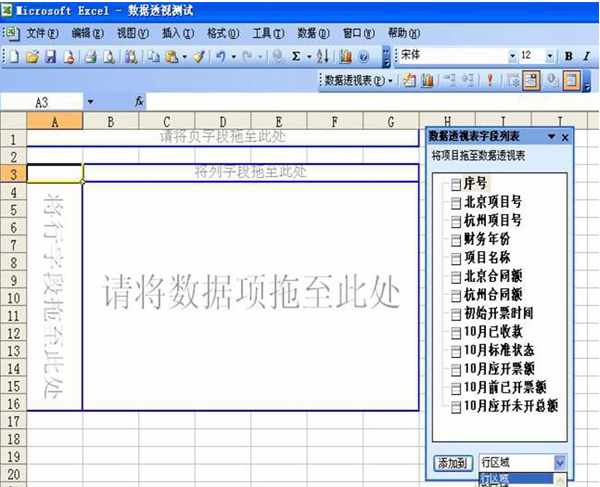
Task: Select the 序号 field in the list
Action: [475, 183]
